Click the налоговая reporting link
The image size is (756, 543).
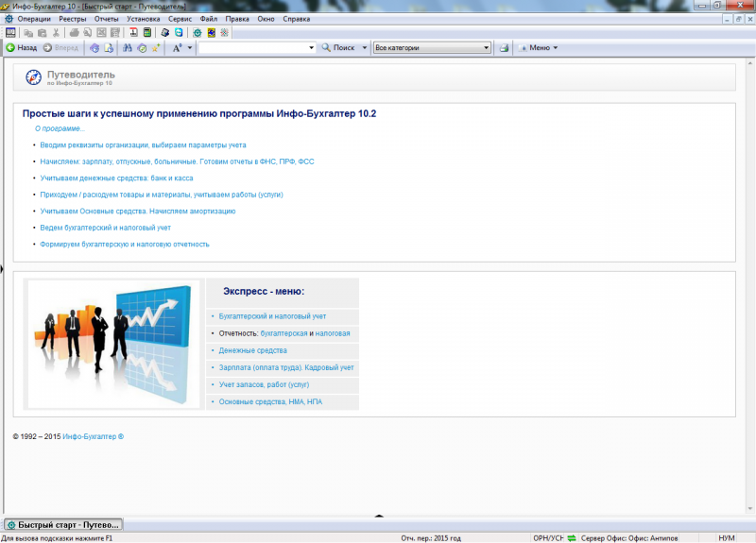(333, 333)
